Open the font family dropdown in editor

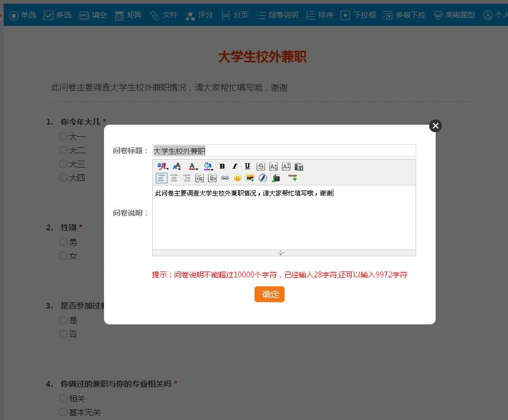tap(162, 166)
